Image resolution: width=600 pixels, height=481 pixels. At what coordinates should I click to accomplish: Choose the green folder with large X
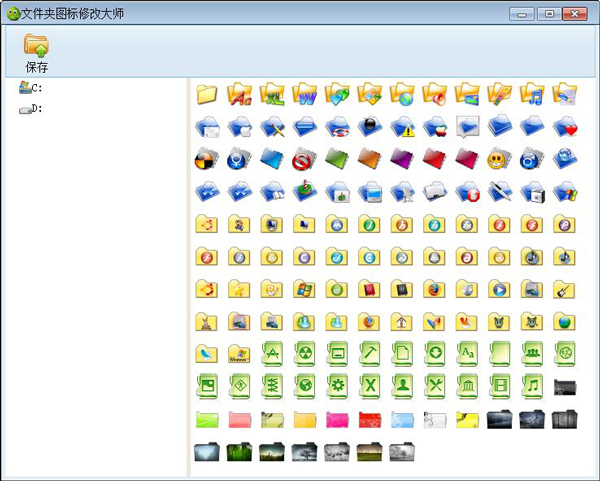coord(369,386)
